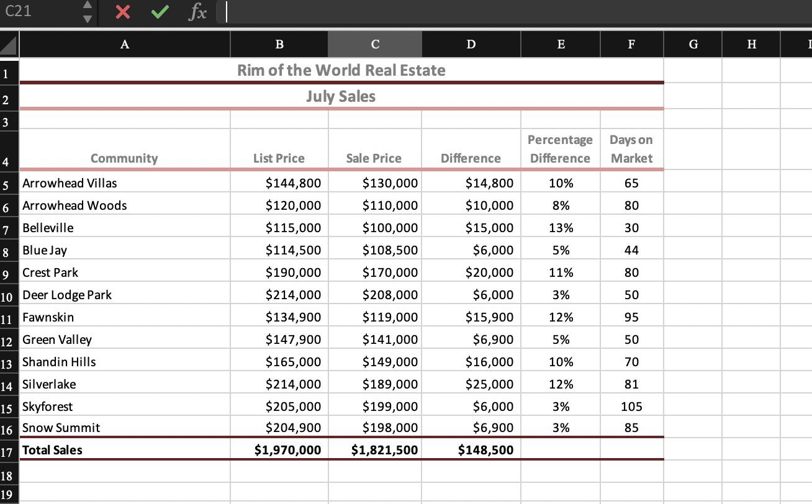Select the July Sales heading cell
Image resolution: width=812 pixels, height=504 pixels.
pyautogui.click(x=340, y=96)
